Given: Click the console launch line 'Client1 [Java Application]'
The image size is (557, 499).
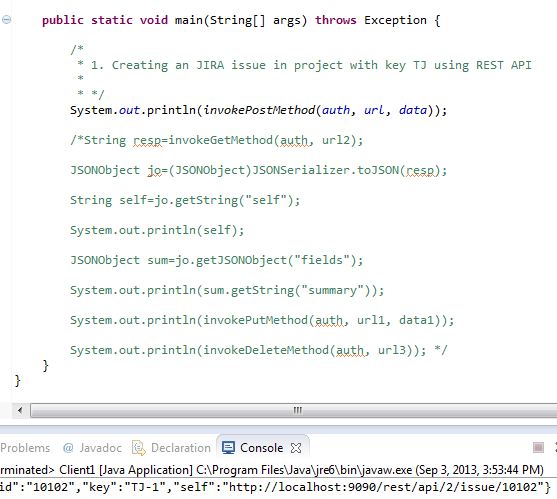Looking at the screenshot, I should (126, 470).
